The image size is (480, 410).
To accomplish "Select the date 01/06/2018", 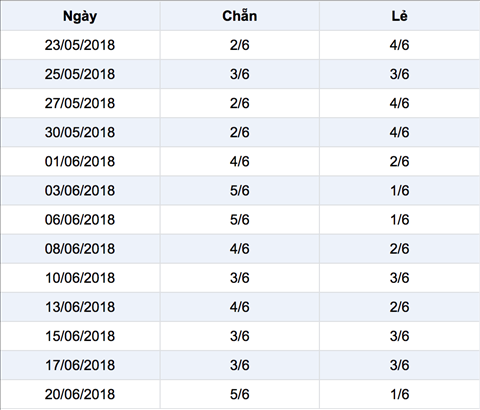I will coord(80,161).
